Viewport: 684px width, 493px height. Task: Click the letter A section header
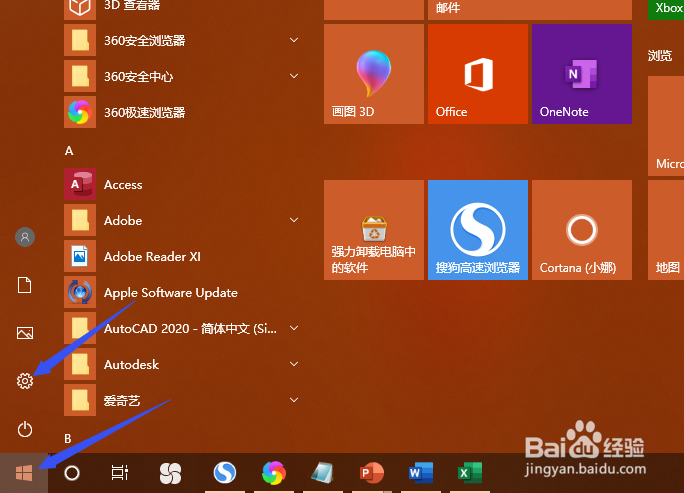pos(69,151)
